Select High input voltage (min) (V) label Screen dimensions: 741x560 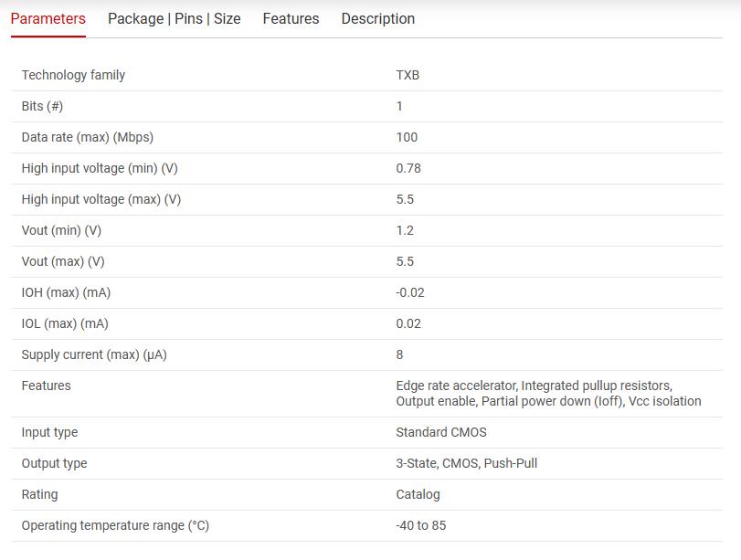pyautogui.click(x=100, y=168)
